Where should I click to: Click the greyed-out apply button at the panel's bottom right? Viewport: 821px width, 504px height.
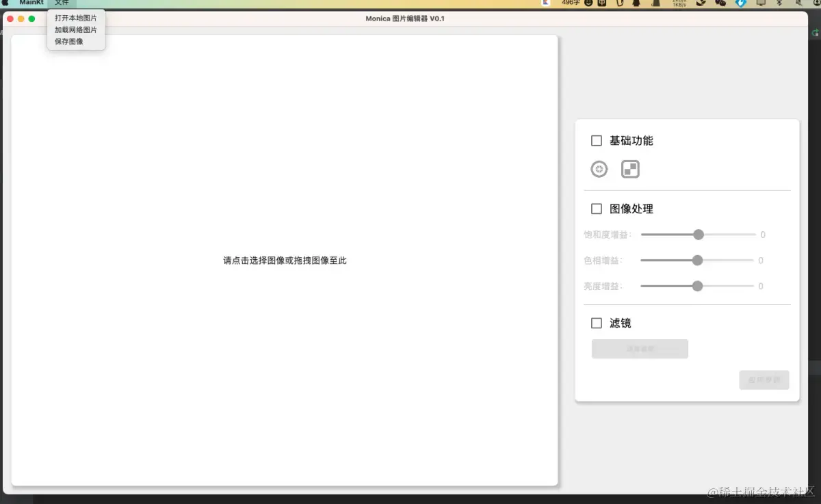764,380
